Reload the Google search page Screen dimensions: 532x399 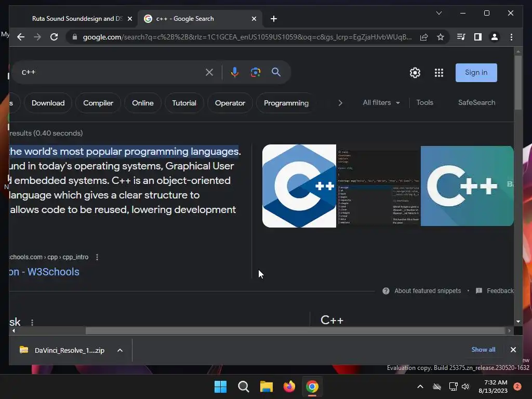click(x=54, y=37)
